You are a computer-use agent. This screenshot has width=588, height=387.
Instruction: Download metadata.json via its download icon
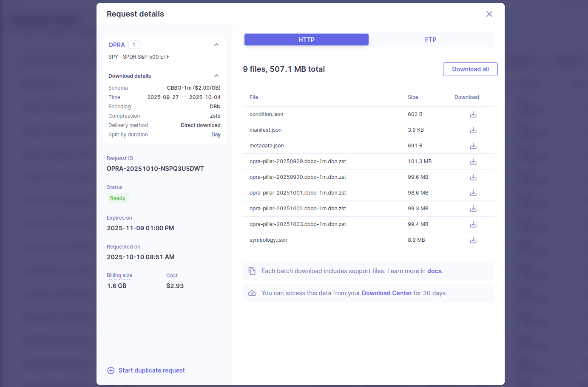[473, 146]
